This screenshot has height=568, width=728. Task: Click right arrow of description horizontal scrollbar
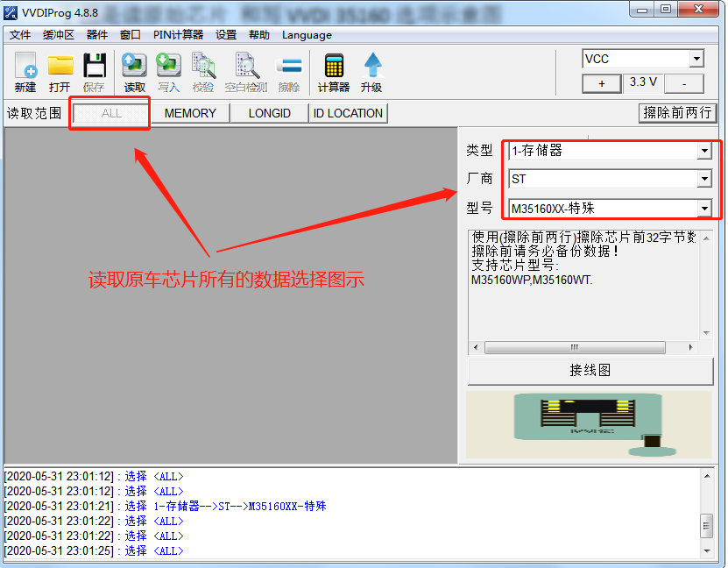tap(691, 347)
